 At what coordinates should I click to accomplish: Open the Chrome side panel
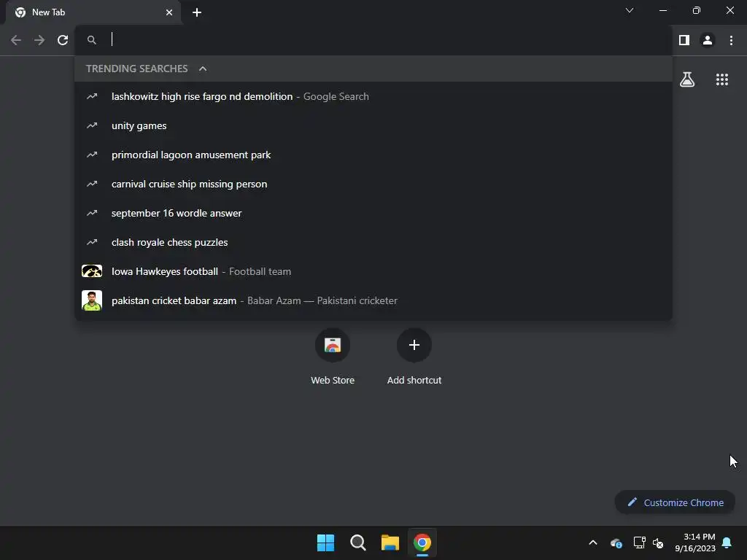point(684,40)
